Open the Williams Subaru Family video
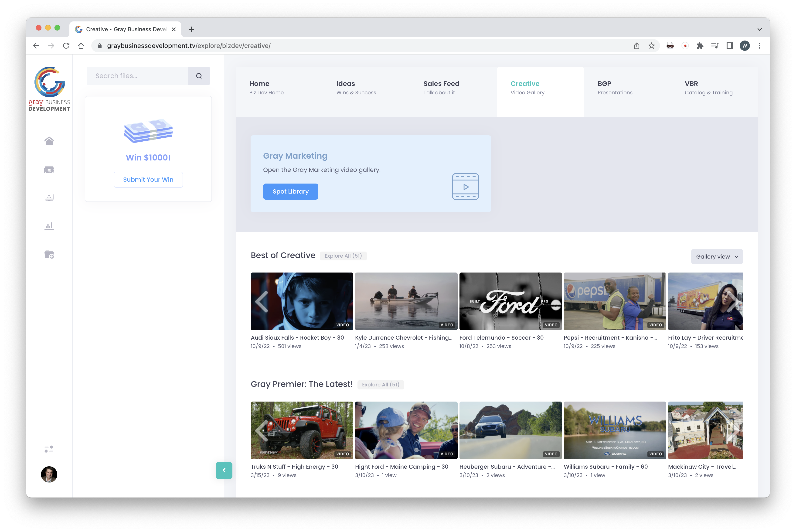Screen dimensions: 796x532 tap(615, 430)
